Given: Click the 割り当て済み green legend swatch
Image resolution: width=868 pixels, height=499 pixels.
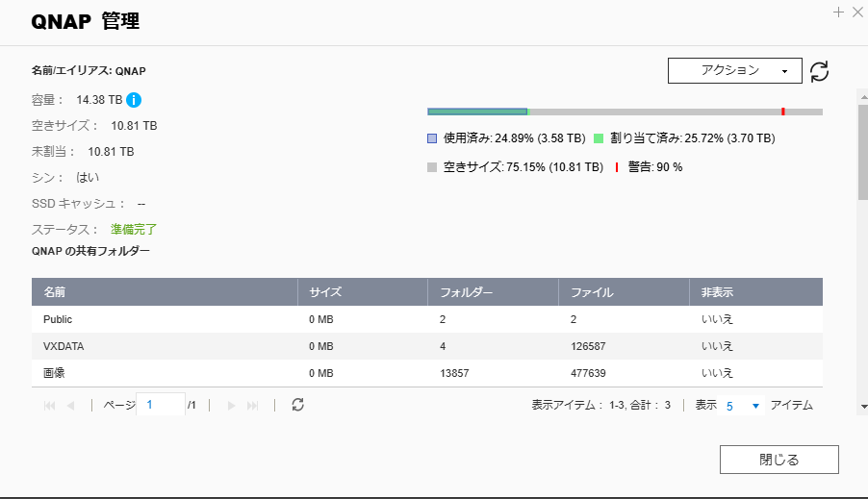Looking at the screenshot, I should 599,138.
